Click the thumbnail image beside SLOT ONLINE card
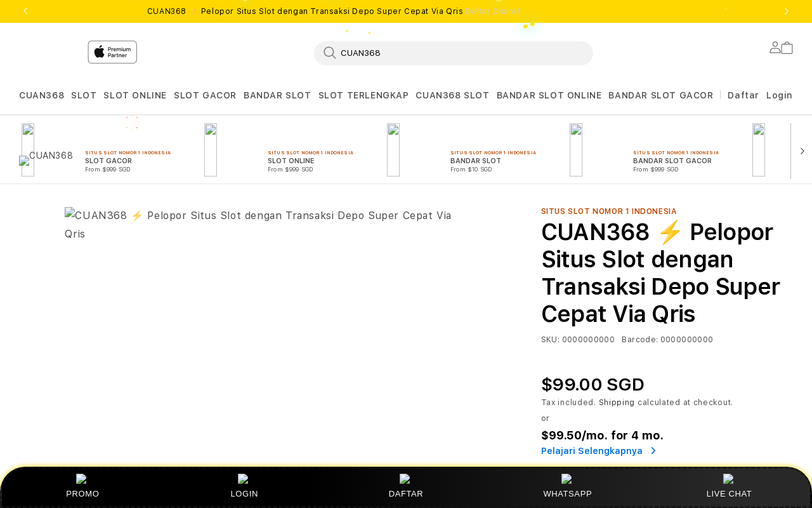Screen dimensions: 812x508 click(211, 150)
